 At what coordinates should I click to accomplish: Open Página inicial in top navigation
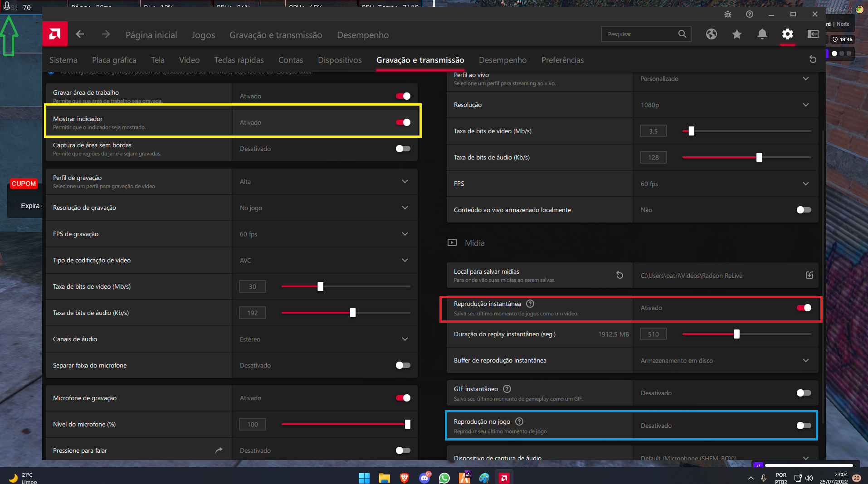(x=151, y=35)
